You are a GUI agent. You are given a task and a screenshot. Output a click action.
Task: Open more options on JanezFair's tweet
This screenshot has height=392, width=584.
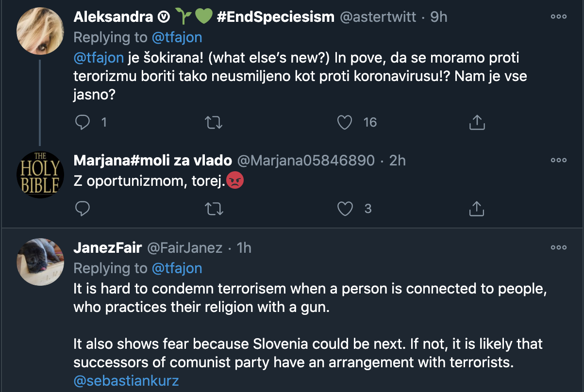[559, 247]
